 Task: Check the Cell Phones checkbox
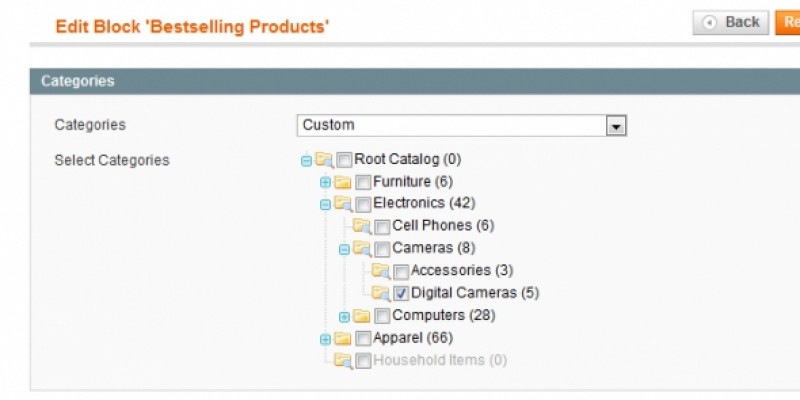(382, 227)
